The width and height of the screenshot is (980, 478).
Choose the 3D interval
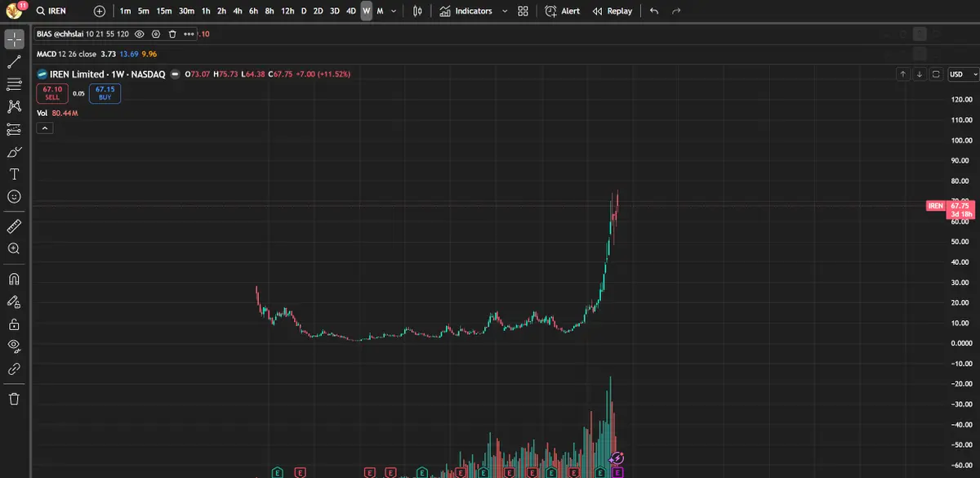334,11
